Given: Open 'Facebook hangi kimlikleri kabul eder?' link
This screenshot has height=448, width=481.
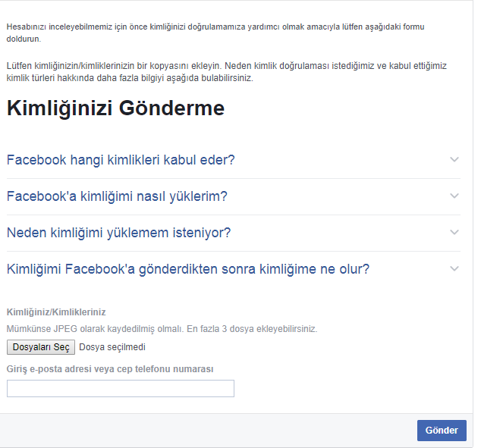Looking at the screenshot, I should (x=121, y=160).
